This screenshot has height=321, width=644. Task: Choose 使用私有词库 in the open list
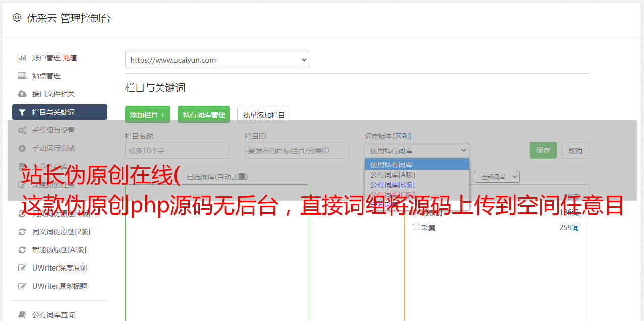pos(417,165)
